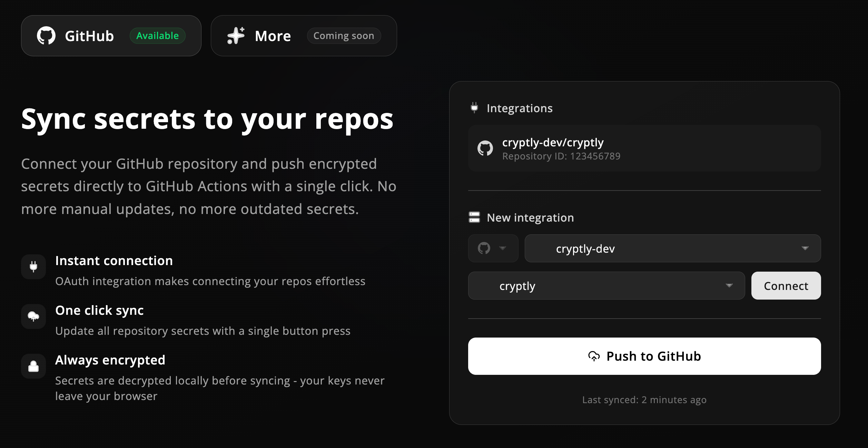868x448 pixels.
Task: Open the cryptly repository dropdown
Action: pyautogui.click(x=606, y=285)
